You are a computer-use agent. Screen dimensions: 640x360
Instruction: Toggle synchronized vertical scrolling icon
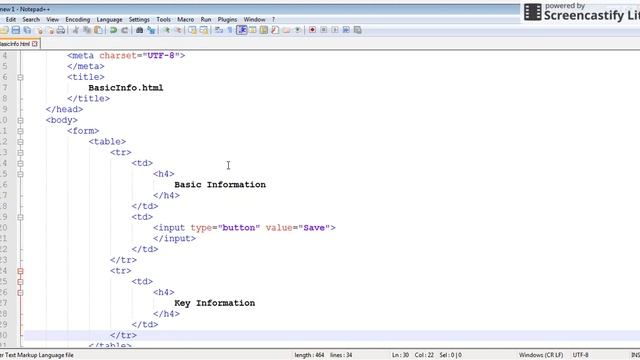[x=192, y=30]
